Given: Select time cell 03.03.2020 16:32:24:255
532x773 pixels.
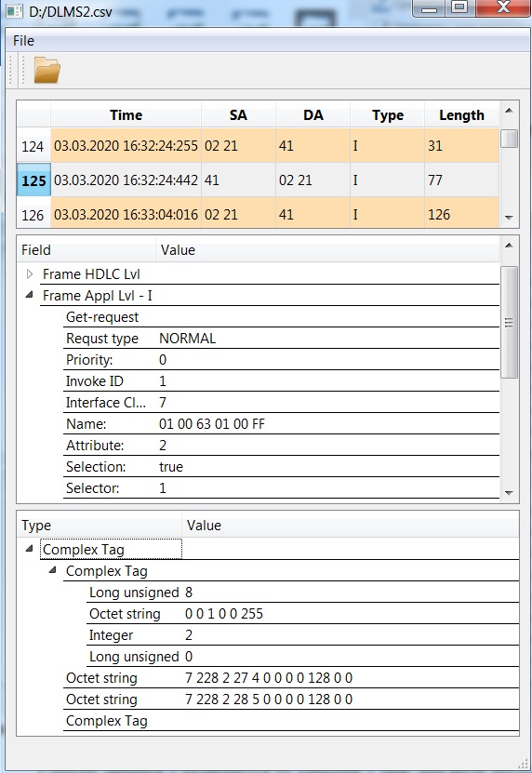Looking at the screenshot, I should (x=126, y=146).
